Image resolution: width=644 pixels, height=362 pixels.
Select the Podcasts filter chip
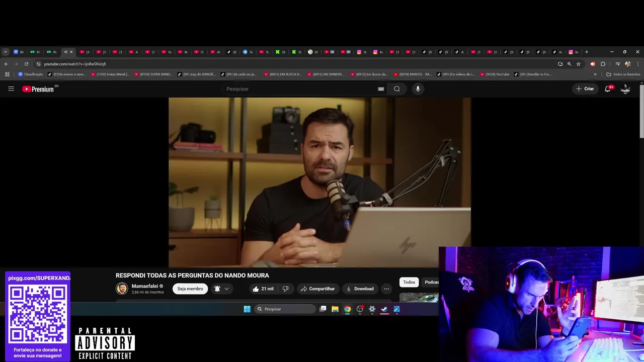(431, 282)
